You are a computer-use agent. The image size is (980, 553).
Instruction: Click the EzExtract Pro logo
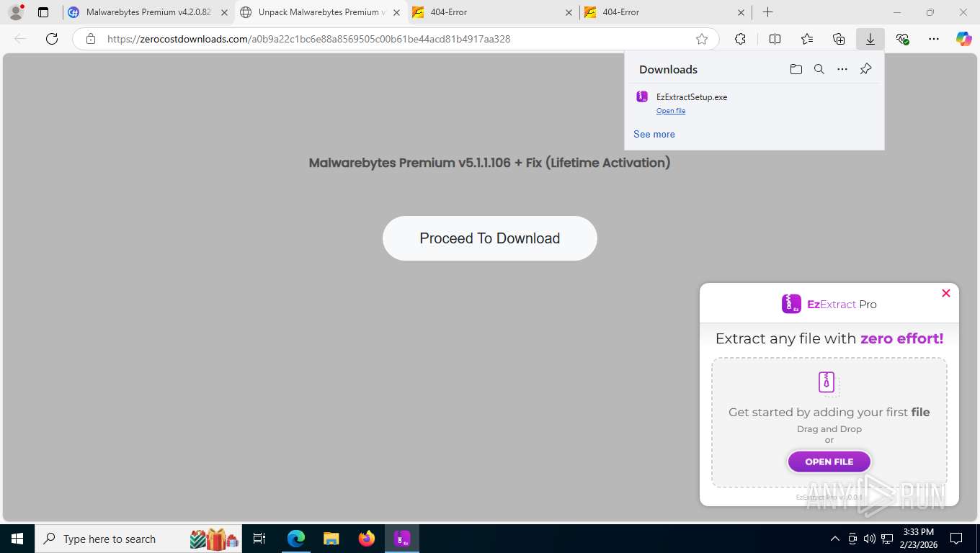point(829,304)
